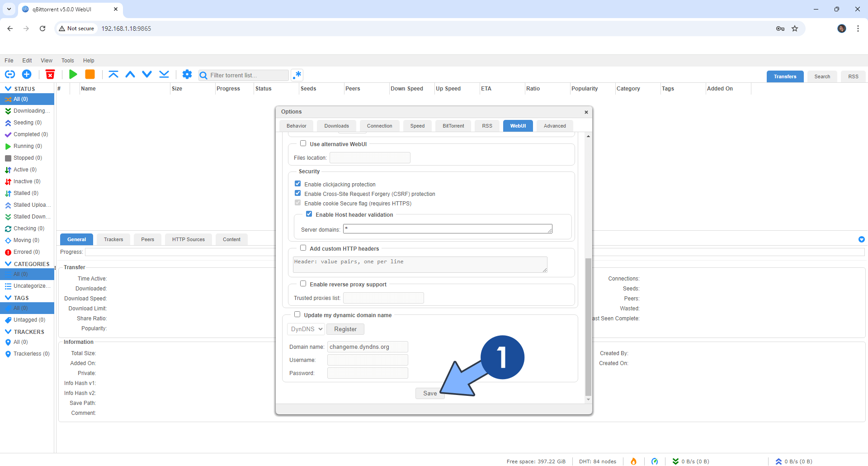Open the Chrome three-dot menu
868x466 pixels.
858,29
